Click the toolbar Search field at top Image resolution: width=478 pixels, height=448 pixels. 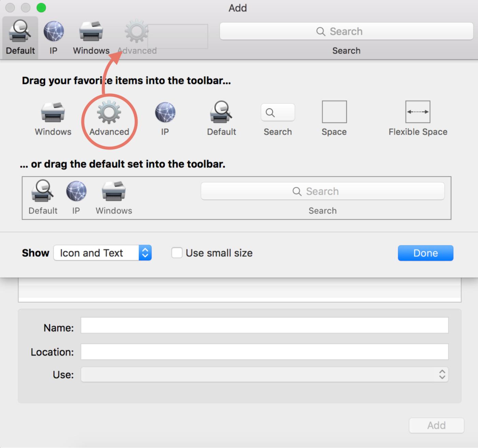click(x=346, y=31)
